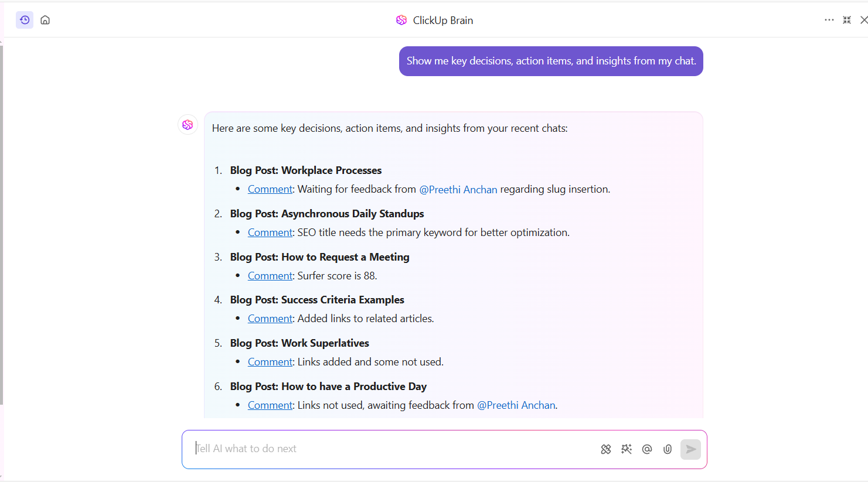868x482 pixels.
Task: Close the ClickUp Brain window
Action: tap(863, 20)
